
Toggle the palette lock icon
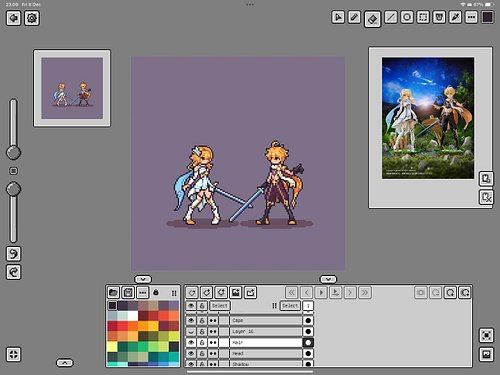(156, 292)
